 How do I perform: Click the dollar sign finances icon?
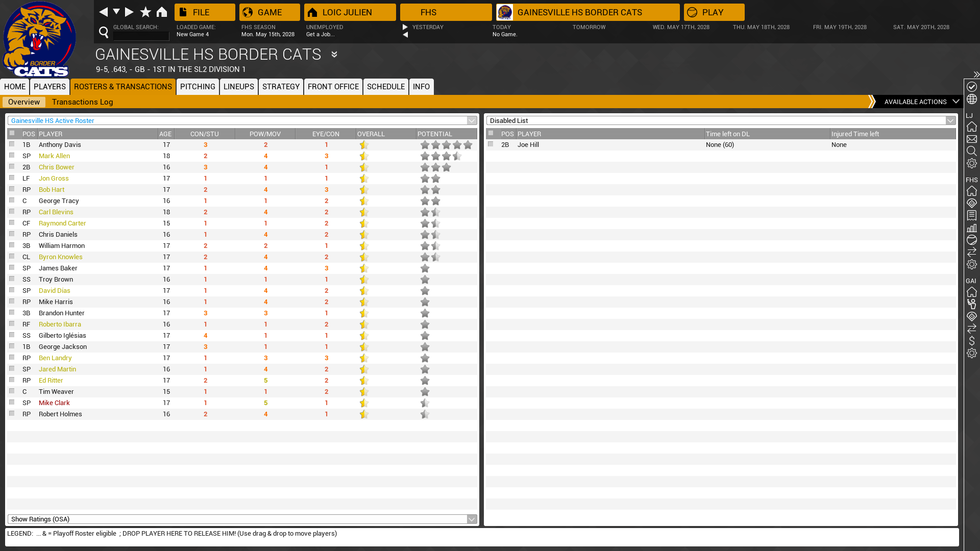coord(971,341)
